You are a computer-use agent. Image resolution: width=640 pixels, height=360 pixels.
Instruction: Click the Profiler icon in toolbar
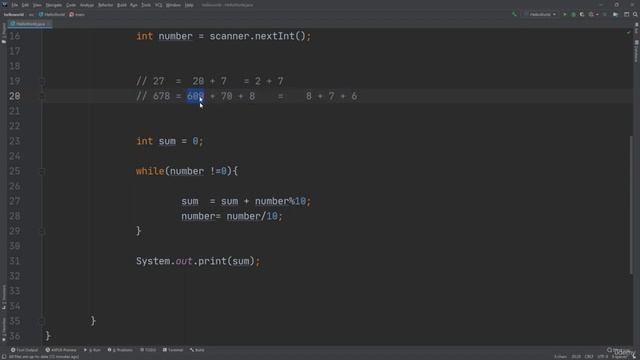(592, 14)
